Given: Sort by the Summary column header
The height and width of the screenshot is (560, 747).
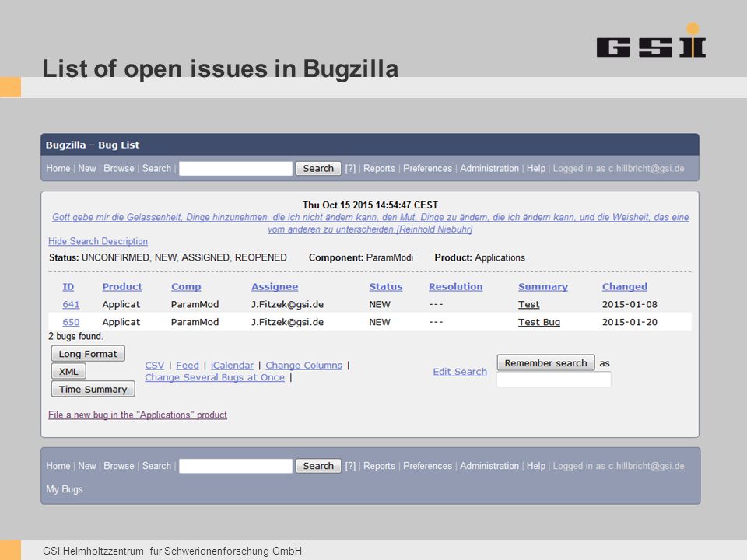Looking at the screenshot, I should pyautogui.click(x=543, y=287).
